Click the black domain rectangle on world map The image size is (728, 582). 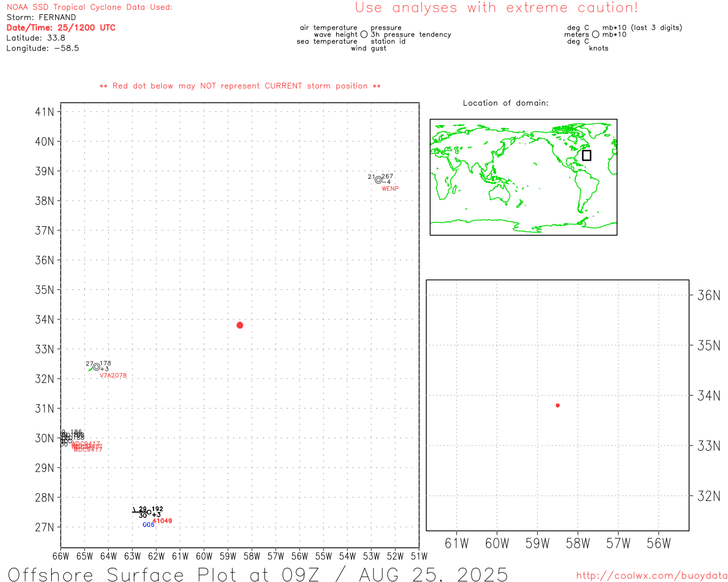[586, 155]
